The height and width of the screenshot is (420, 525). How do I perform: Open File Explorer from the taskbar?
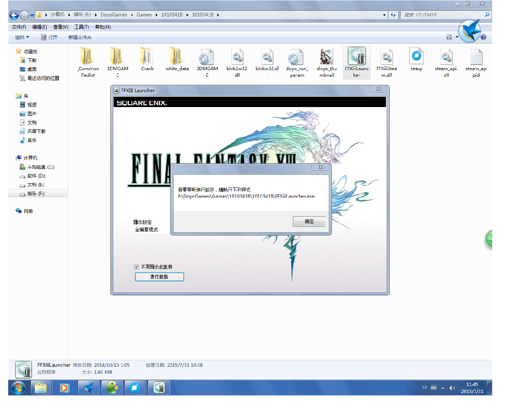coord(41,388)
